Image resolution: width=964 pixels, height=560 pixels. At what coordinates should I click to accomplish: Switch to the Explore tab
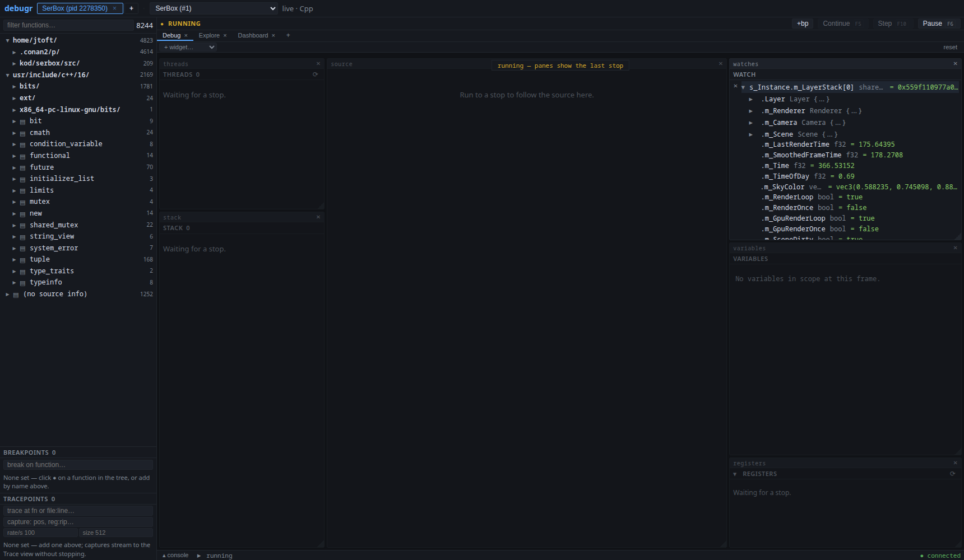[x=209, y=35]
